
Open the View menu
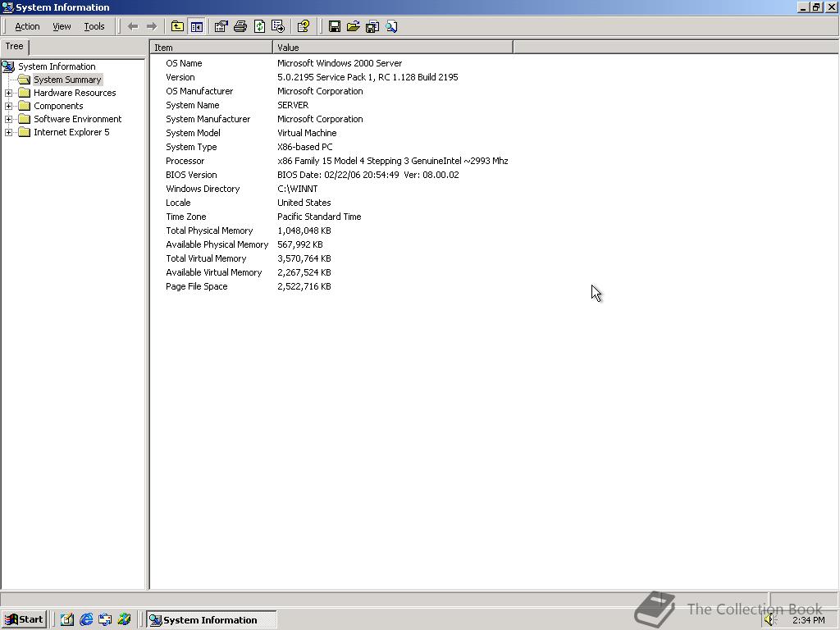(62, 26)
